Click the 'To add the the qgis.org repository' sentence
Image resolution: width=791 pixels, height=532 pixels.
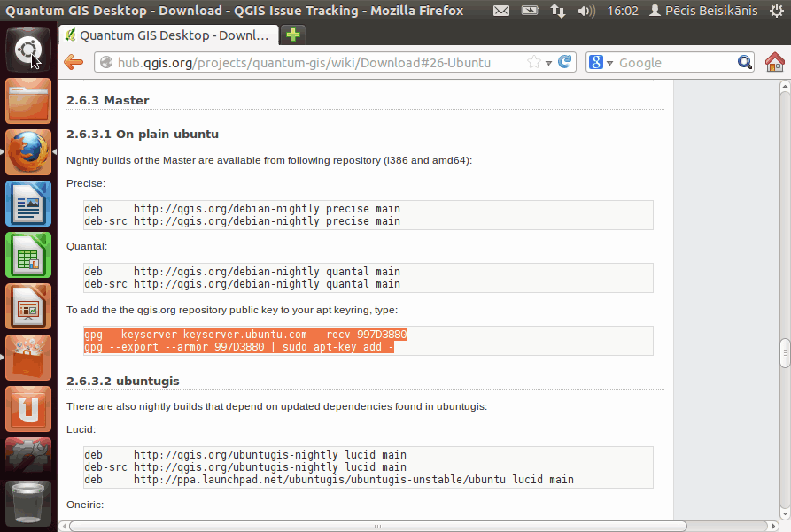click(x=232, y=310)
